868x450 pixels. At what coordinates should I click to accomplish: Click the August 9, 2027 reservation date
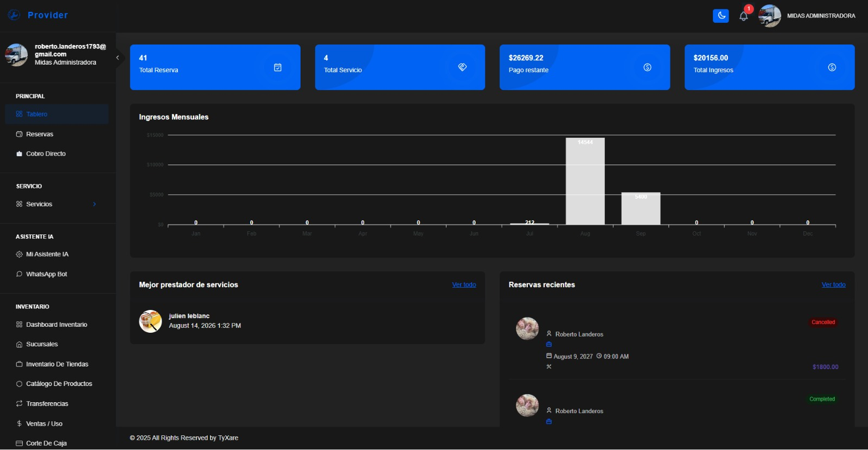coord(573,357)
